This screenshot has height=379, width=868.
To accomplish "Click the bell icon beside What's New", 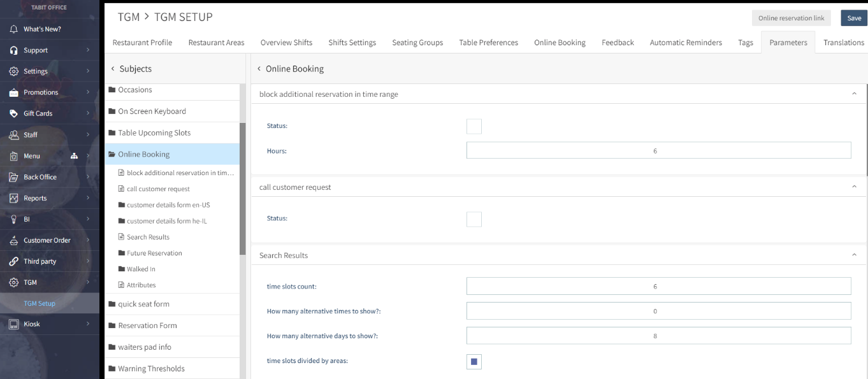I will pos(13,29).
